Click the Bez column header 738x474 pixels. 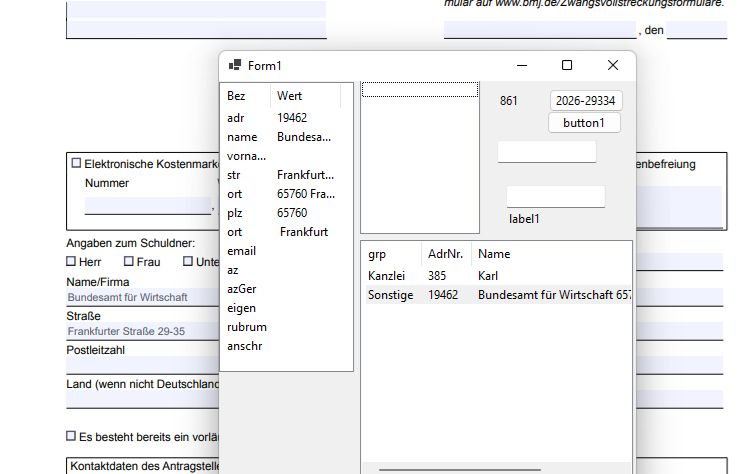click(246, 96)
